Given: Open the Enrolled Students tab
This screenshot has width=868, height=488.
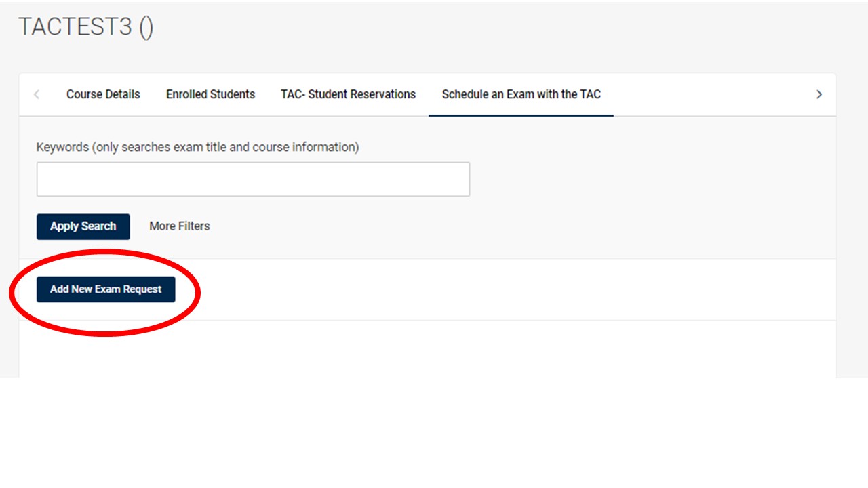Looking at the screenshot, I should point(210,94).
